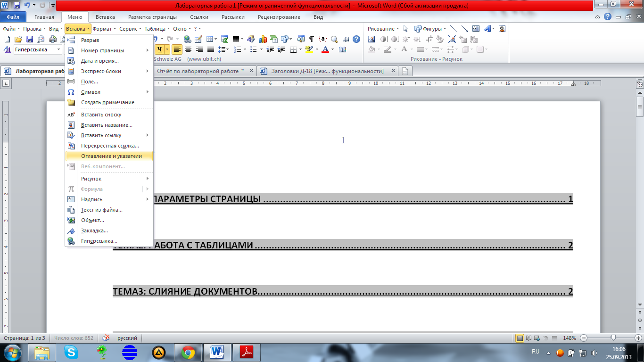Open the new blank tab icon
This screenshot has width=644, height=362.
tap(405, 71)
